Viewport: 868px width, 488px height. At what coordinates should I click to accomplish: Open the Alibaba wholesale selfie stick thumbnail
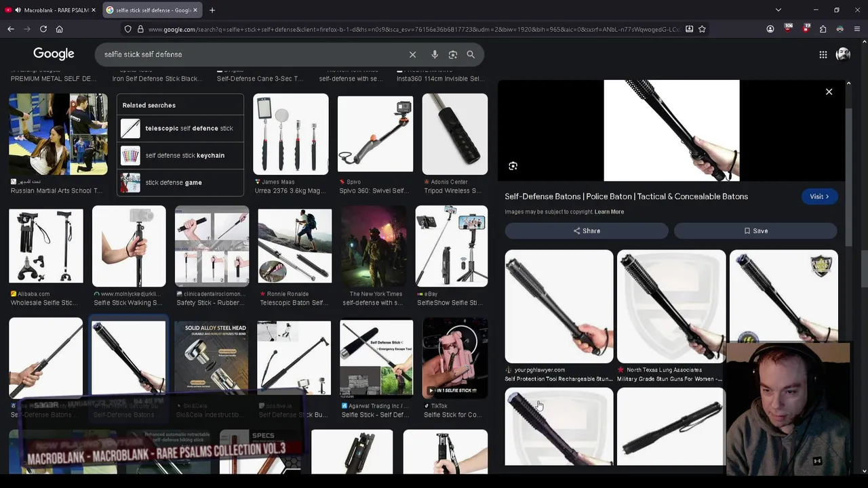pos(46,246)
